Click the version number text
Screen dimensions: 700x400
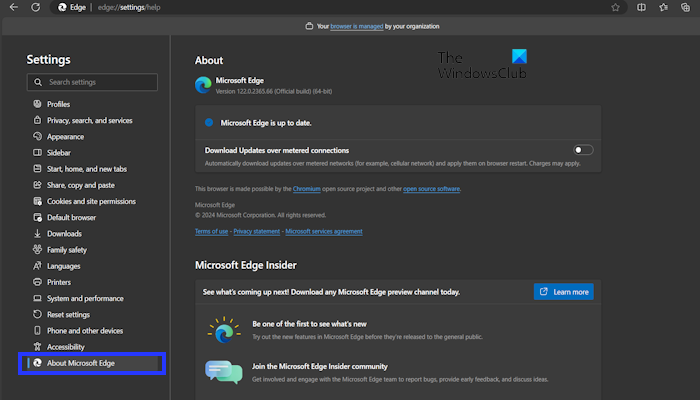(x=274, y=91)
